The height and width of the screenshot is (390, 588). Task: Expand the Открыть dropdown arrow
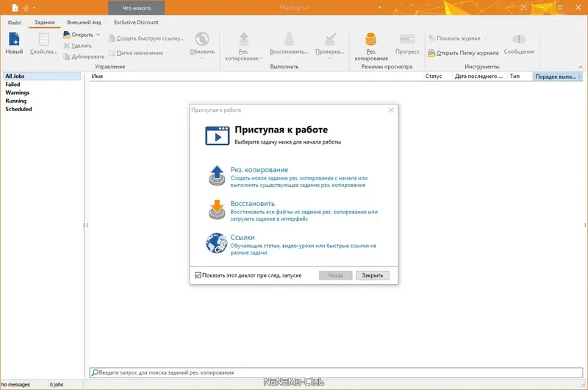pos(98,35)
